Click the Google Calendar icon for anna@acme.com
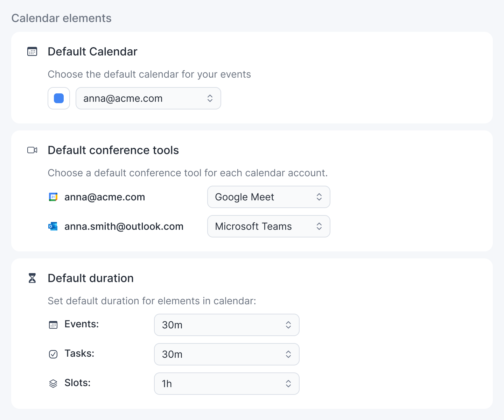This screenshot has width=504, height=420. tap(53, 197)
